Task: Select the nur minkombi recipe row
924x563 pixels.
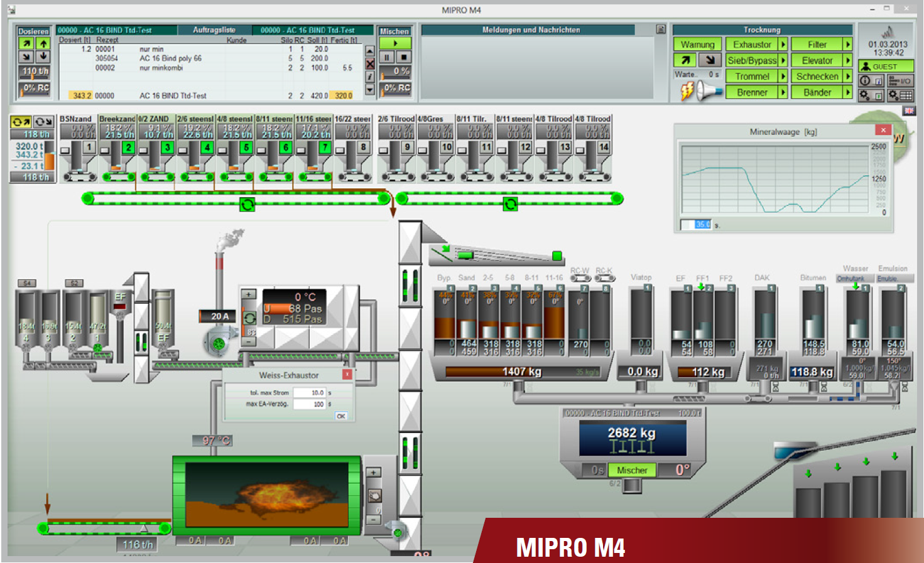Action: [x=161, y=68]
